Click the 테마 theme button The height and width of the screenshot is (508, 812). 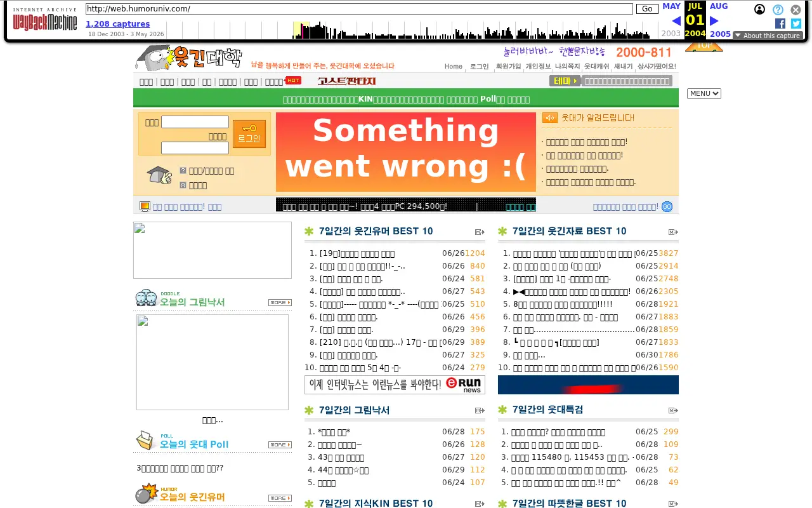click(565, 81)
